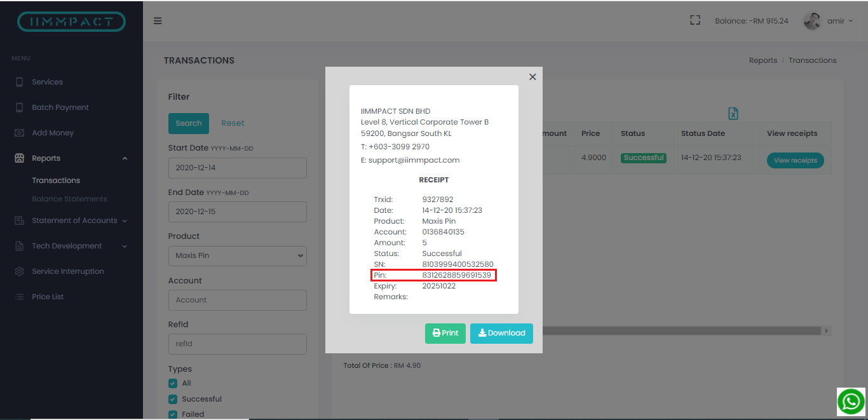The image size is (868, 420).
Task: Click the Reports breadcrumb link
Action: 763,60
